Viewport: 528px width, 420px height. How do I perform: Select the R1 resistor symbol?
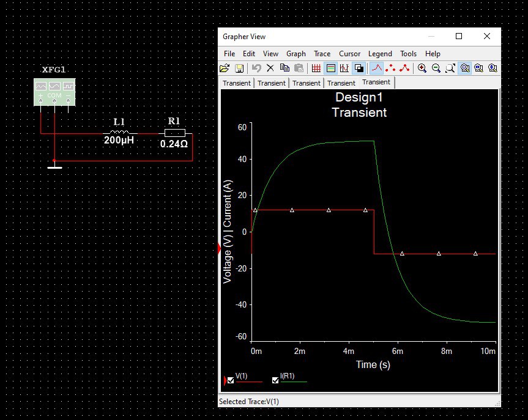(x=175, y=133)
